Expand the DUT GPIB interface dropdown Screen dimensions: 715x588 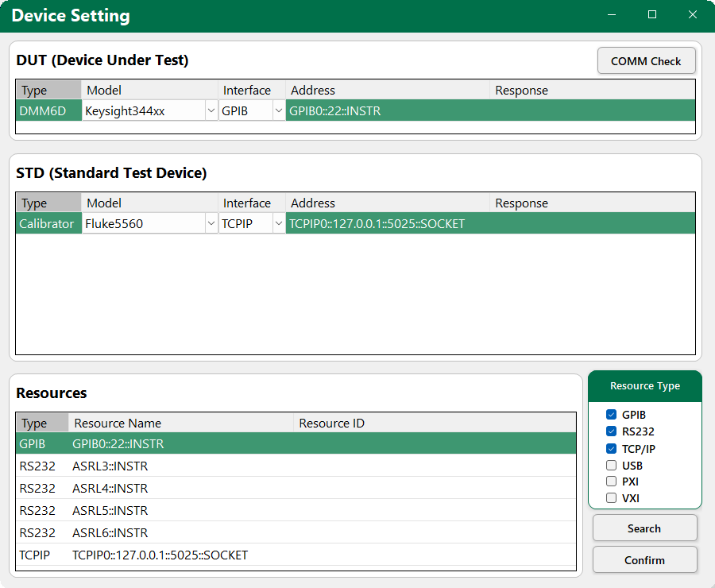pyautogui.click(x=278, y=111)
